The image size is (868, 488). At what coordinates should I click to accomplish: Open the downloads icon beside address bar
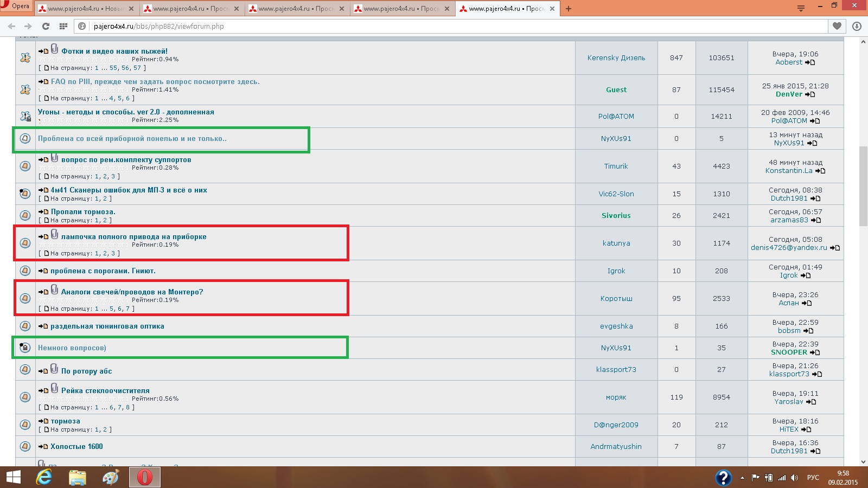tap(857, 26)
